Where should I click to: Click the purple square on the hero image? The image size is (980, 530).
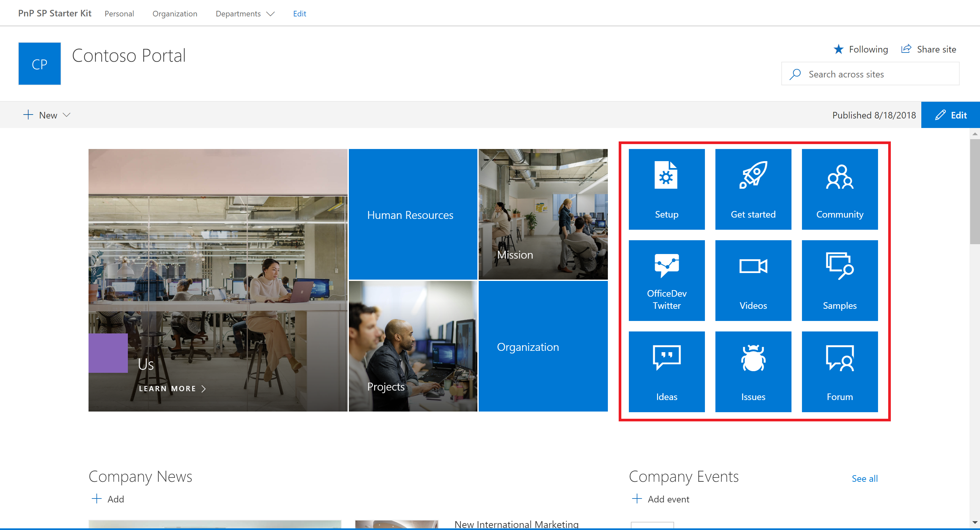coord(108,353)
